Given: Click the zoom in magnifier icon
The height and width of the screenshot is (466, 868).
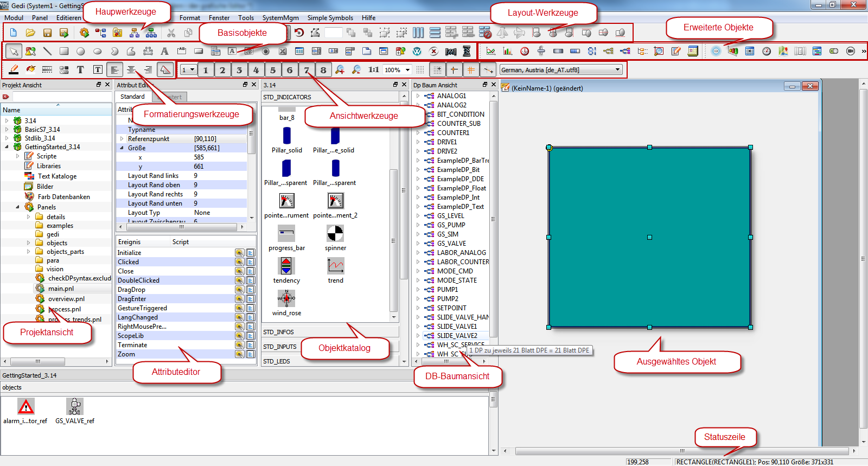Looking at the screenshot, I should tap(340, 69).
